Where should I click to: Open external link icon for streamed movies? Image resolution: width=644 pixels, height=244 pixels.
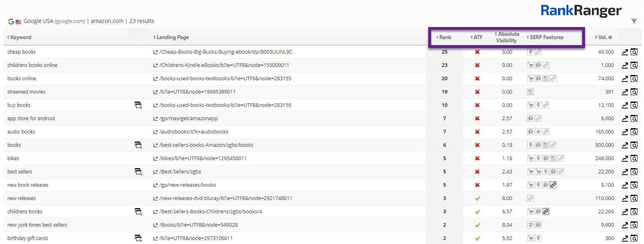click(x=156, y=92)
